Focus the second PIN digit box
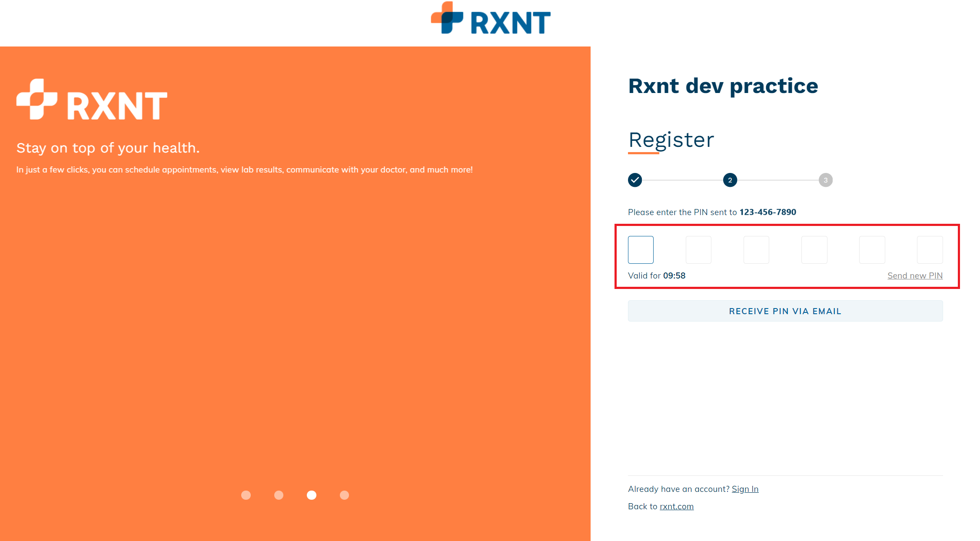This screenshot has height=541, width=980. (698, 250)
